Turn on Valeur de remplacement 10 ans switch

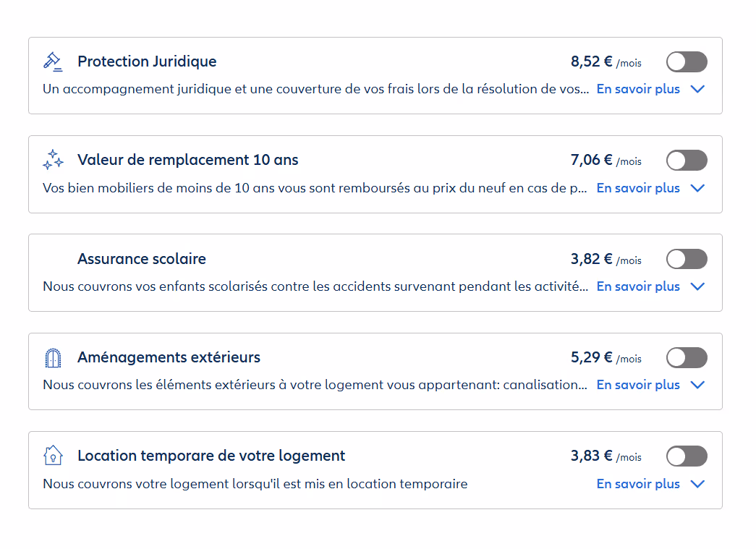(x=686, y=161)
